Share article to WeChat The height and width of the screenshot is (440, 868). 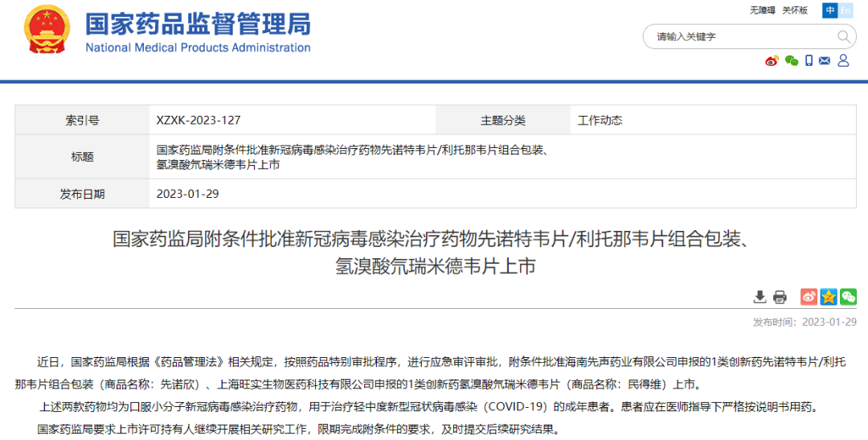coord(848,297)
